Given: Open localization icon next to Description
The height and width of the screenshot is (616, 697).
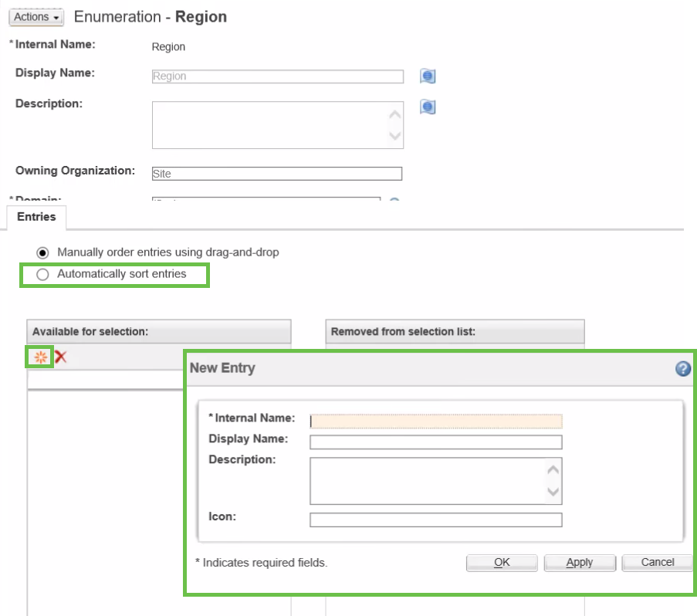Looking at the screenshot, I should 427,107.
